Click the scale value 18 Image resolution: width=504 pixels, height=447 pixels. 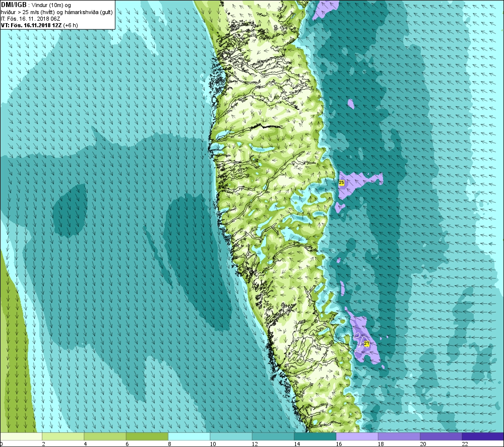pyautogui.click(x=381, y=444)
